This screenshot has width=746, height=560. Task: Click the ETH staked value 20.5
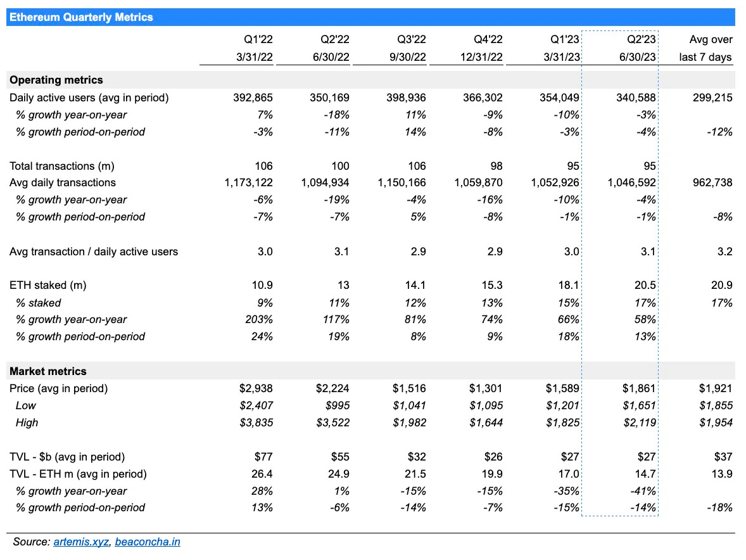click(645, 286)
